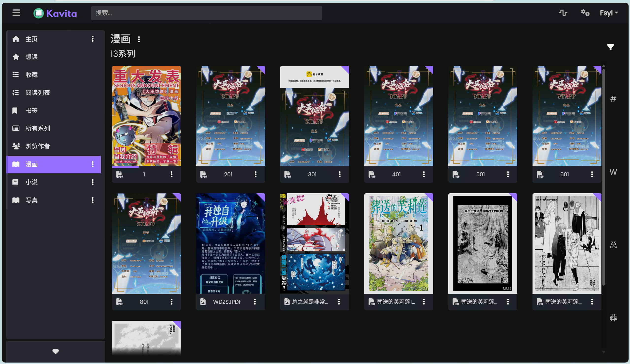Click series title 801
Screen dimensions: 630x364
[x=144, y=302]
